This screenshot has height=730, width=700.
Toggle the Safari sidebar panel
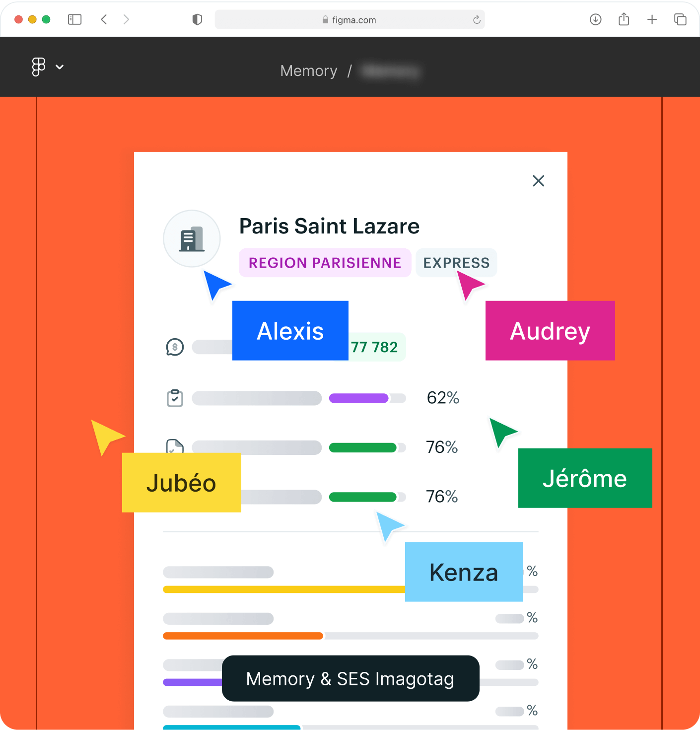pos(74,19)
